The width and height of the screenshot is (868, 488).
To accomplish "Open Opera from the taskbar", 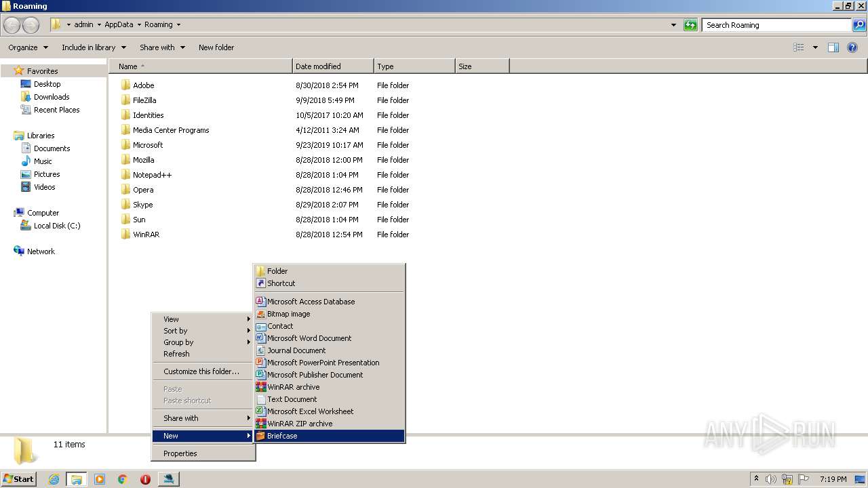I will pyautogui.click(x=145, y=479).
